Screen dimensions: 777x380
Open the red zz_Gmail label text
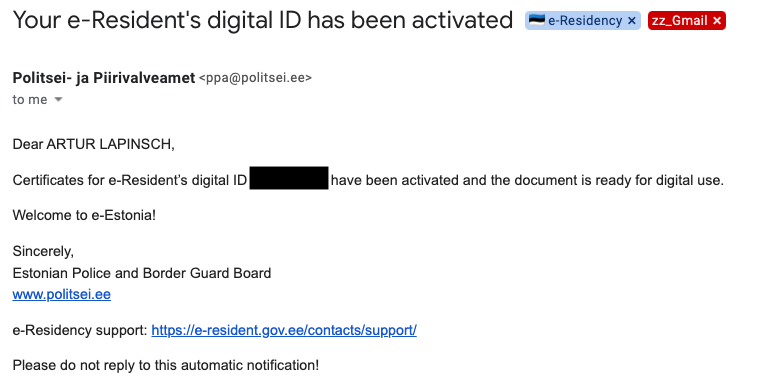pyautogui.click(x=679, y=21)
